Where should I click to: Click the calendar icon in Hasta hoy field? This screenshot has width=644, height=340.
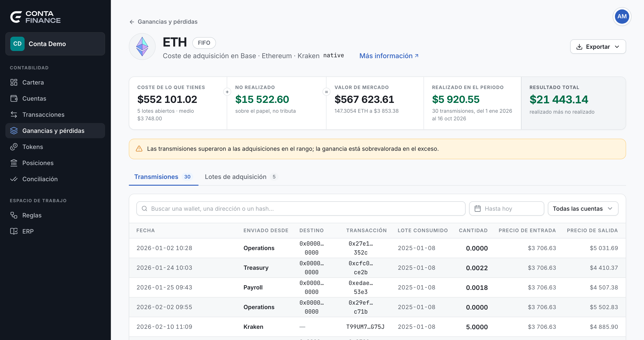point(477,208)
